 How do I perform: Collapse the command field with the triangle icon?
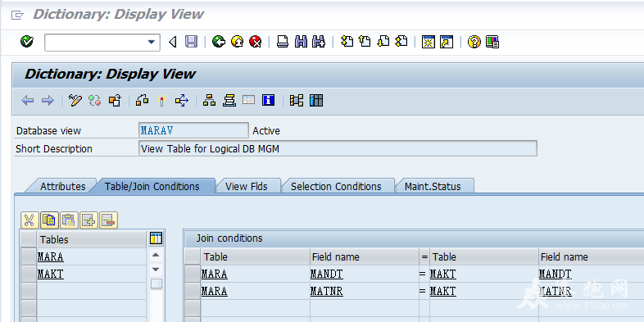173,42
